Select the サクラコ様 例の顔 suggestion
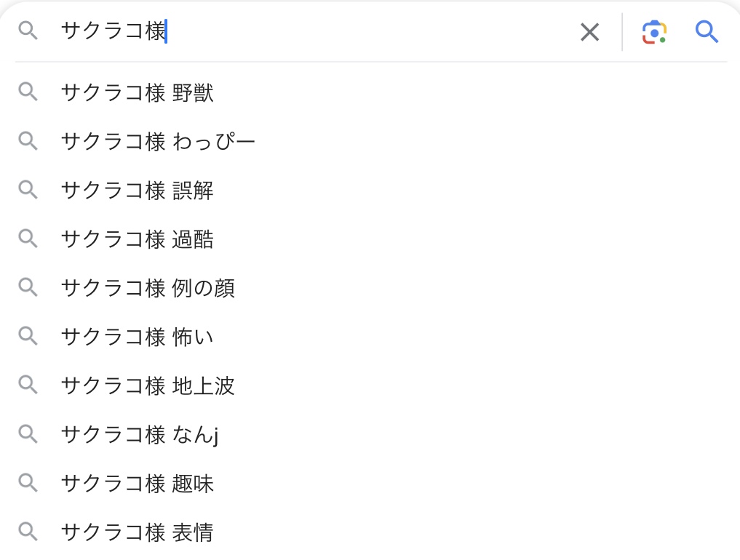This screenshot has width=740, height=560. (148, 288)
